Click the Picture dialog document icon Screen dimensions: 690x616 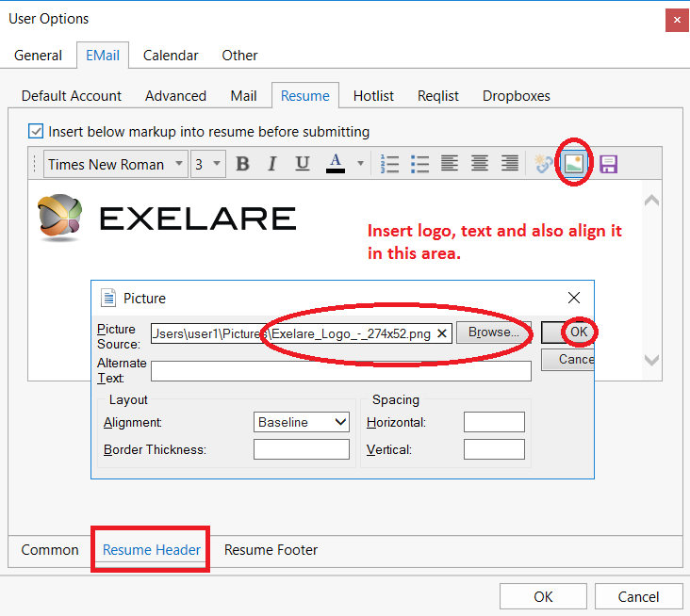point(108,298)
